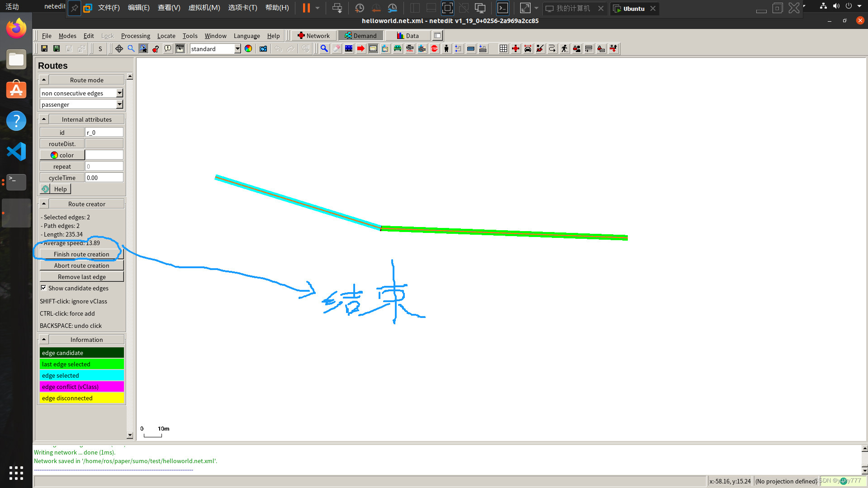Click the edge conflict magenta legend
Viewport: 868px width, 488px height.
[x=81, y=387]
